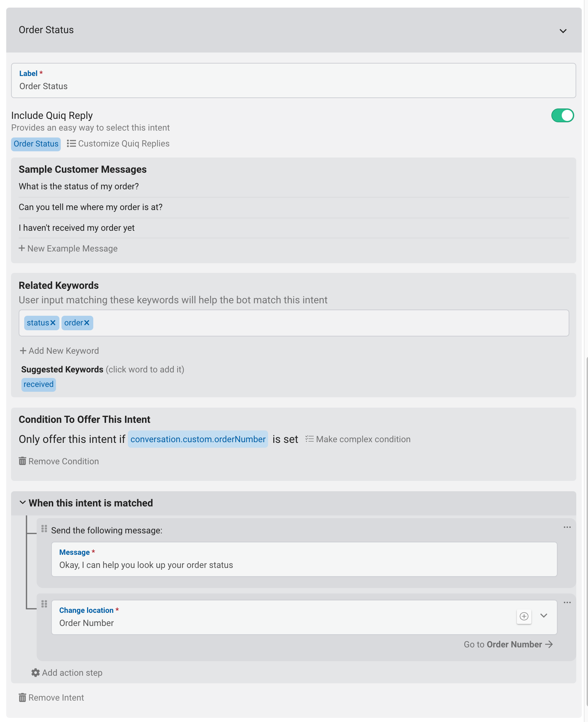Click the trash icon beside Remove Condition
This screenshot has width=588, height=722.
point(22,461)
